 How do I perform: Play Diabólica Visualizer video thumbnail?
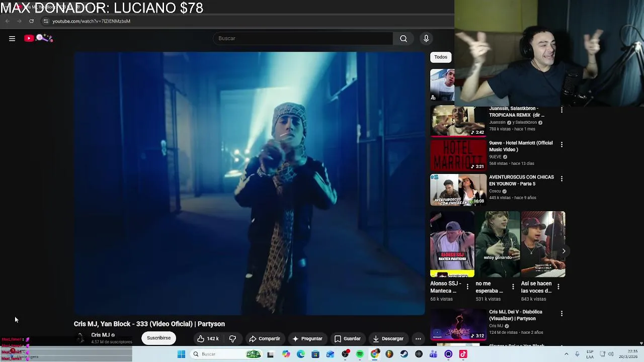coord(458,325)
